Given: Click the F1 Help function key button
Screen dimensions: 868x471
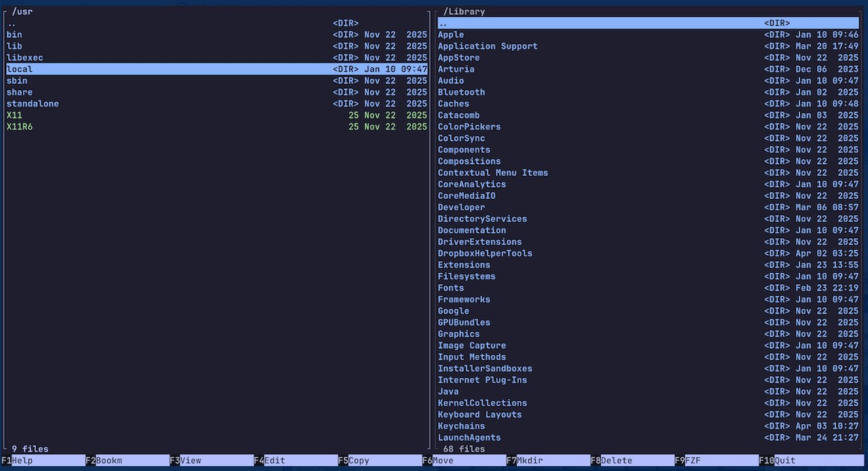Looking at the screenshot, I should tap(43, 460).
